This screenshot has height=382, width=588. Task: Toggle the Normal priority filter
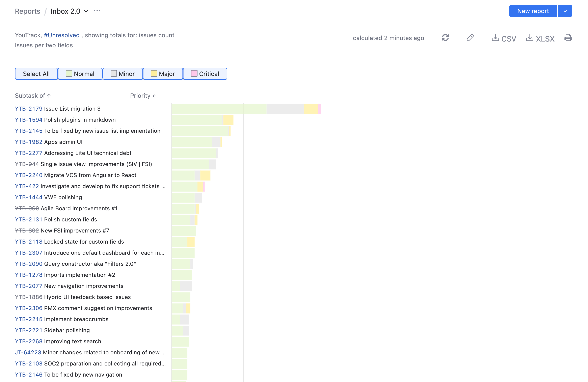[80, 74]
